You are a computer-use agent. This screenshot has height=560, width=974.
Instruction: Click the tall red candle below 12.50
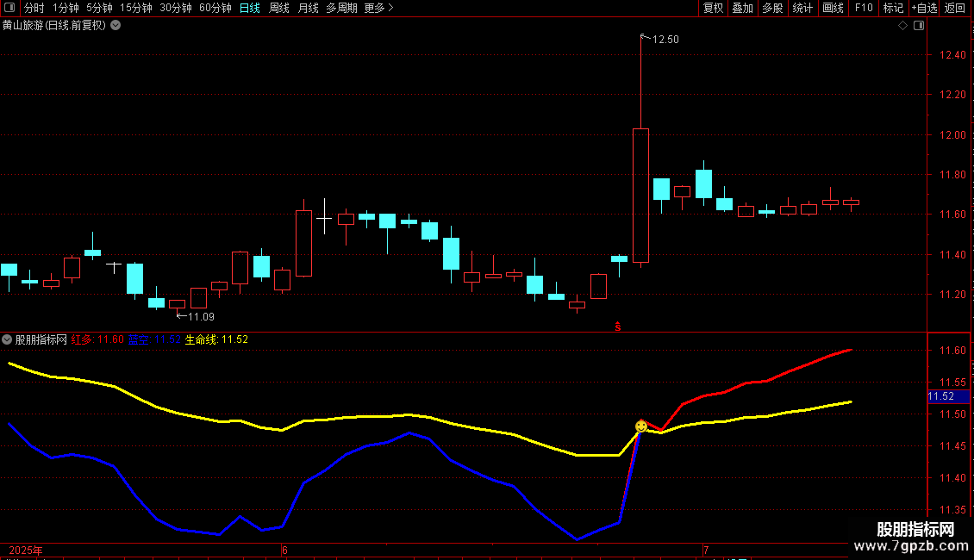[x=641, y=195]
